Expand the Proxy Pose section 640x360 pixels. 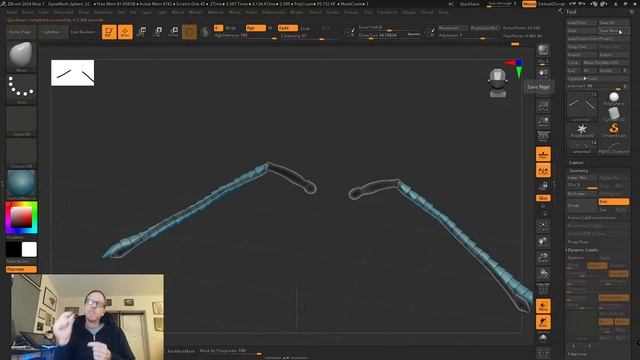click(x=578, y=242)
